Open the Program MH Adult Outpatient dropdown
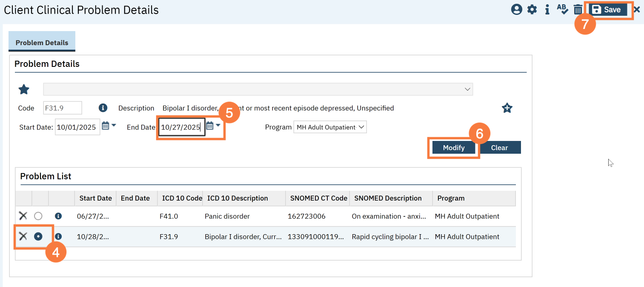The image size is (644, 287). point(330,127)
